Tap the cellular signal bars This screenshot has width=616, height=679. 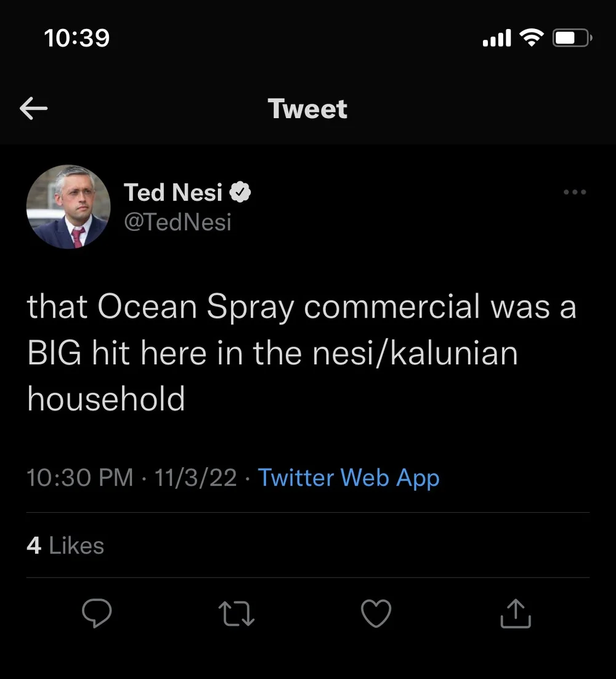[496, 39]
